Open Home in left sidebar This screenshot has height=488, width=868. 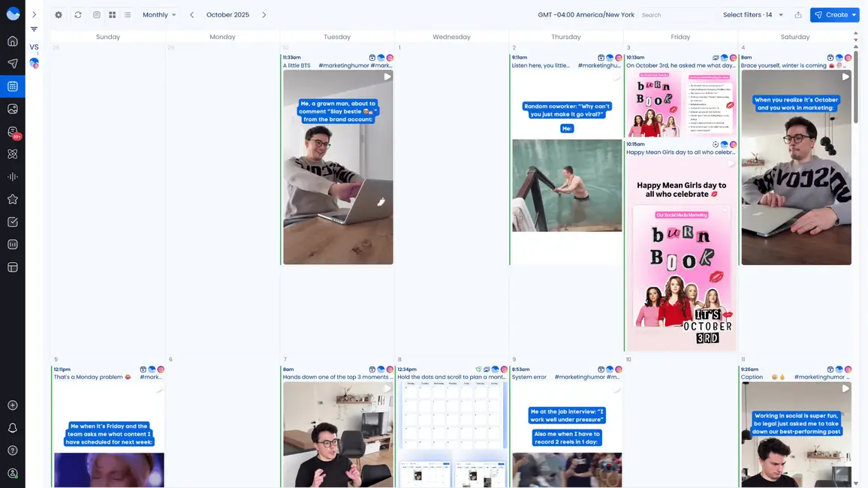(12, 41)
